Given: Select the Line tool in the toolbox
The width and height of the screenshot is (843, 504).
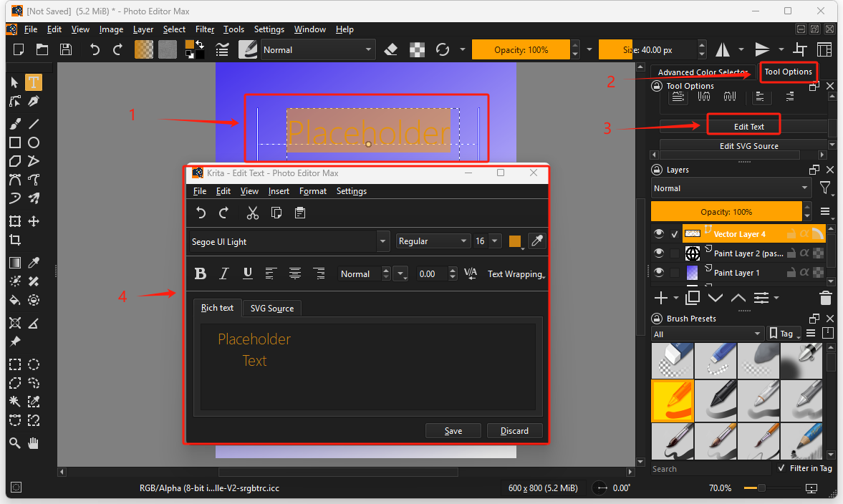Looking at the screenshot, I should pyautogui.click(x=34, y=124).
